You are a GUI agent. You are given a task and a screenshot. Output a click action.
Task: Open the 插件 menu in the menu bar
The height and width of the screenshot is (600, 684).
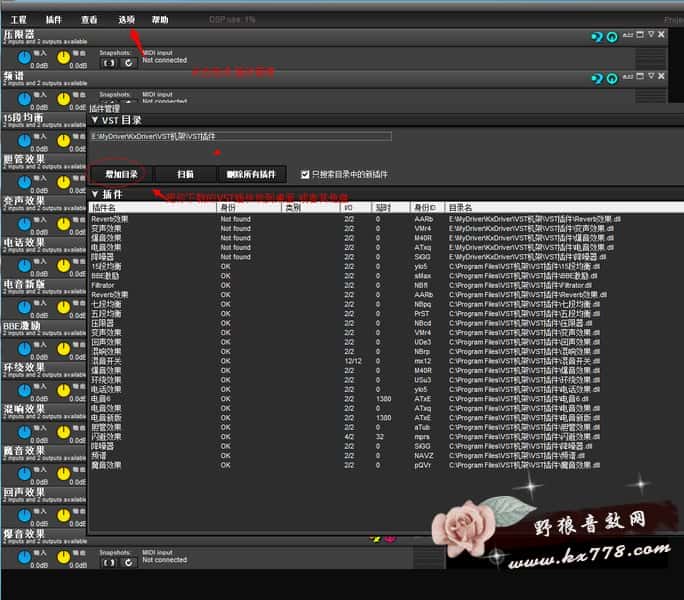click(54, 19)
